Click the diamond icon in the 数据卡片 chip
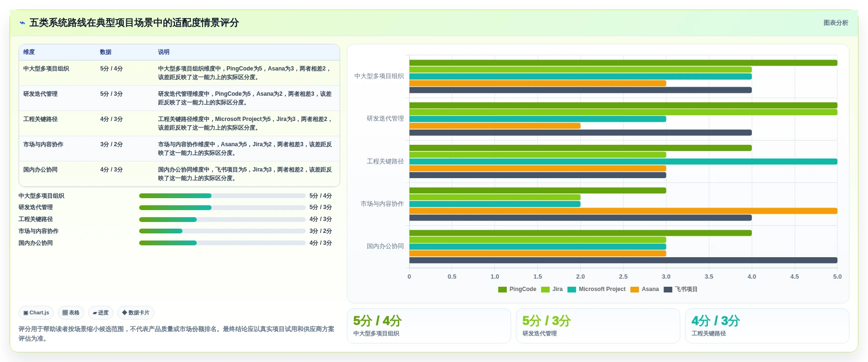Image resolution: width=868 pixels, height=362 pixels. (x=124, y=313)
